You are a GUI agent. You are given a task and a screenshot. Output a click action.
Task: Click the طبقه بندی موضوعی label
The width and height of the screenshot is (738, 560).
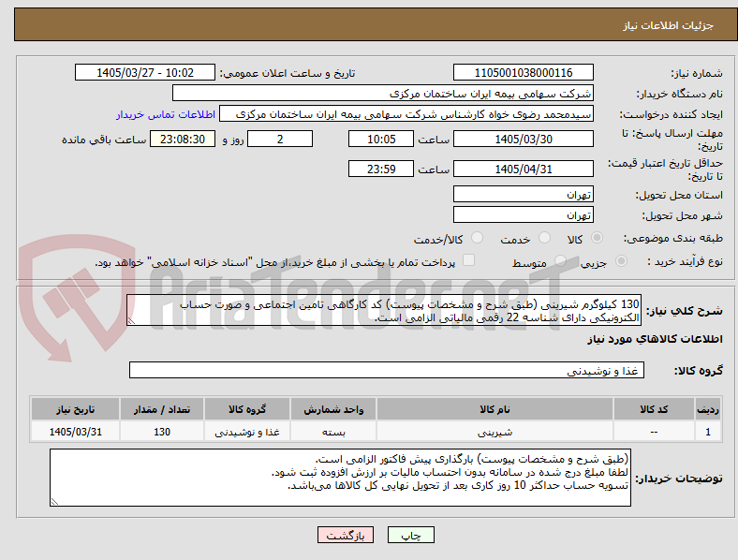673,238
